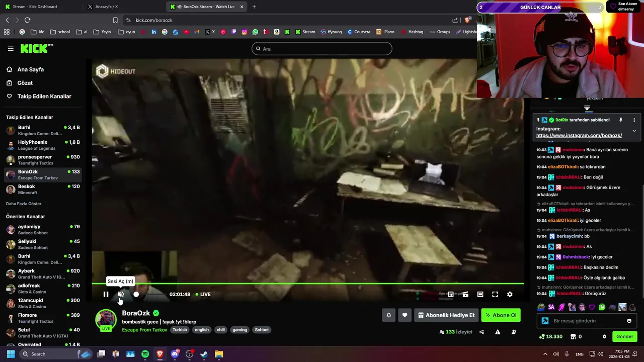This screenshot has height=362, width=644.
Task: Open Burhi Kingdom Come followed channel
Action: [x=43, y=130]
